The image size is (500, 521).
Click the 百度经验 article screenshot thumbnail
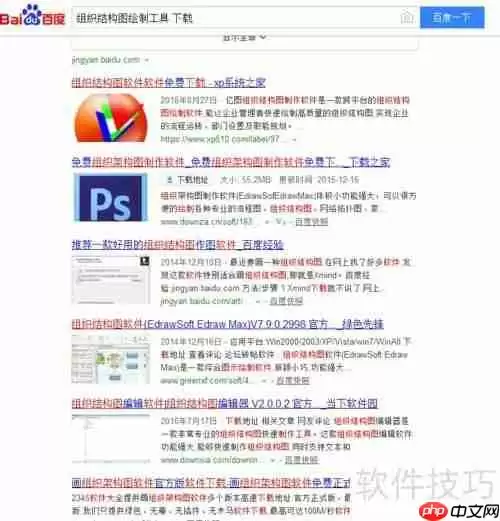(x=111, y=279)
